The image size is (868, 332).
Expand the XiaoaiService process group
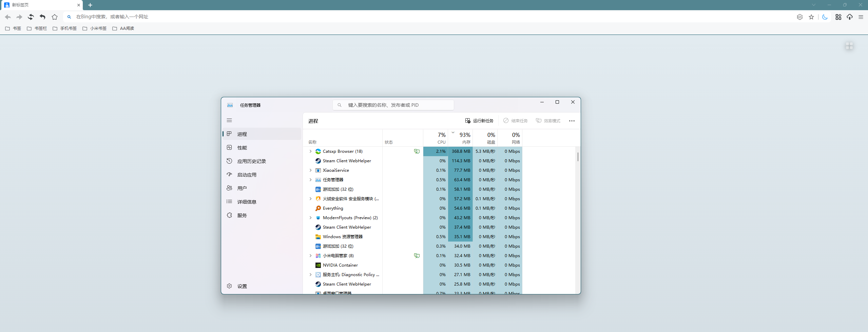coord(310,170)
